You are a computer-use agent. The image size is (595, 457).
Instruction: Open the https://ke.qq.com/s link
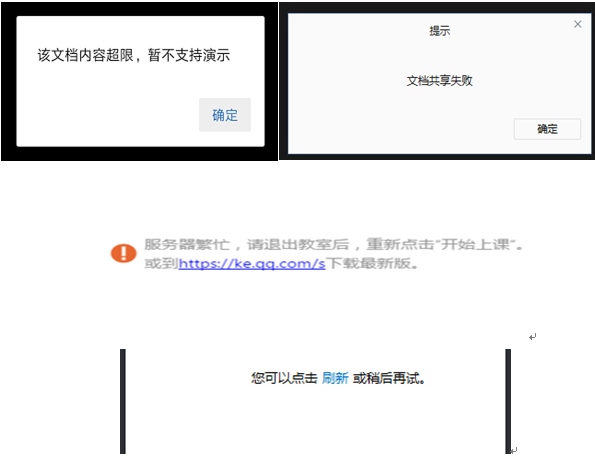click(252, 263)
